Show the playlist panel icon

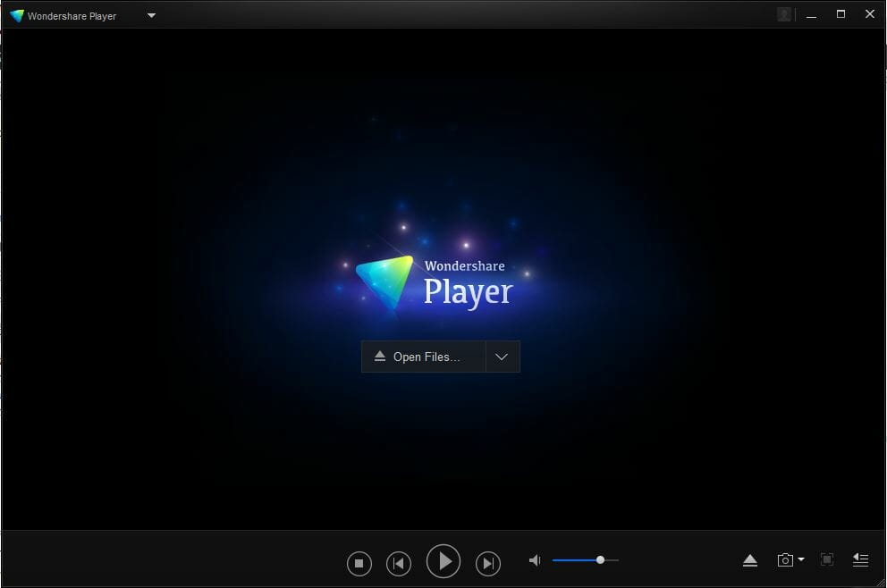click(860, 559)
